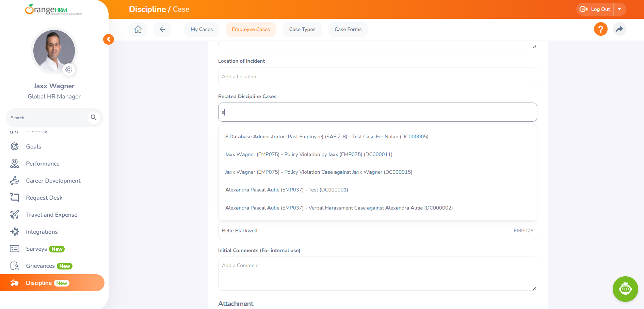
Task: Collapse the sidebar with orange chevron
Action: coord(109,40)
